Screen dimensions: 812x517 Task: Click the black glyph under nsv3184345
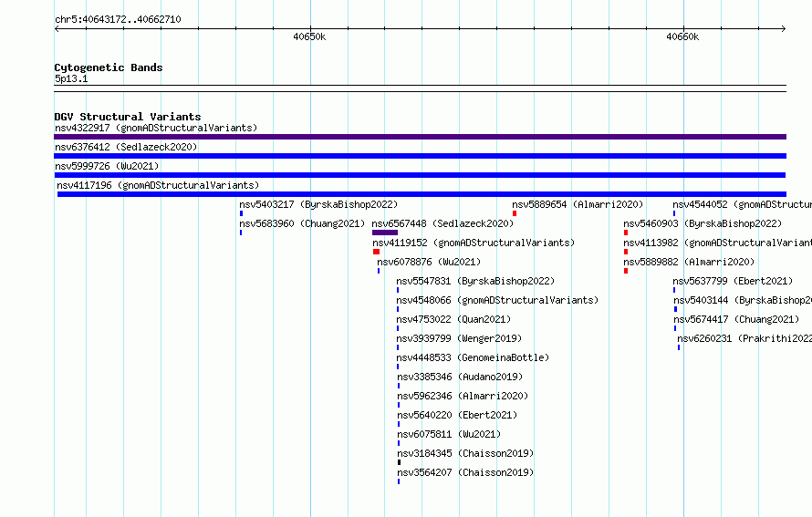pyautogui.click(x=400, y=462)
